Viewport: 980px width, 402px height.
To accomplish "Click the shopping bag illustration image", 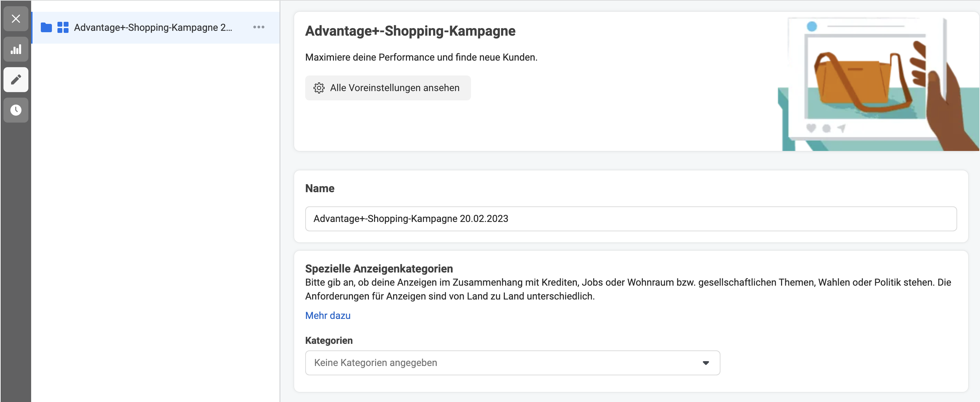I will [878, 84].
